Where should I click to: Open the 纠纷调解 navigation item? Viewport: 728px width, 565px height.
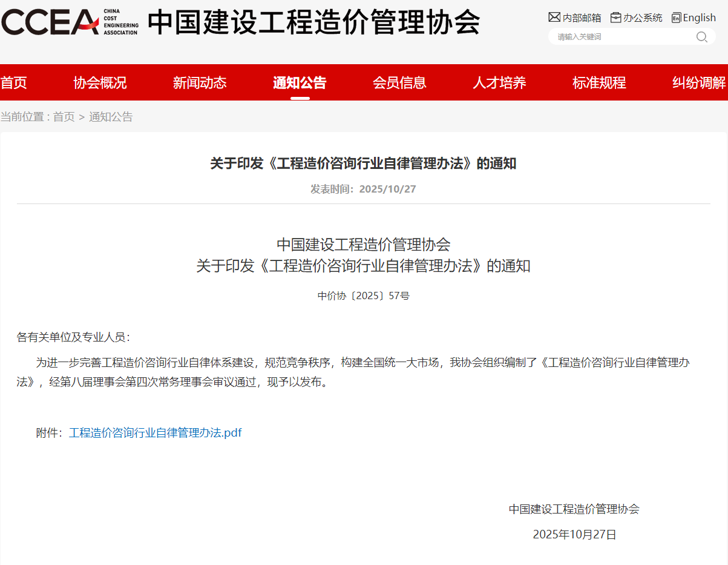[699, 83]
